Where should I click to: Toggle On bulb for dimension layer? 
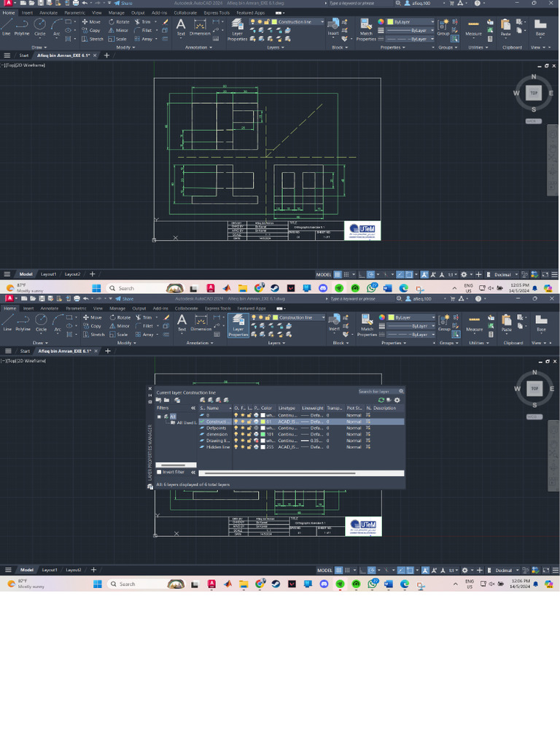236,434
